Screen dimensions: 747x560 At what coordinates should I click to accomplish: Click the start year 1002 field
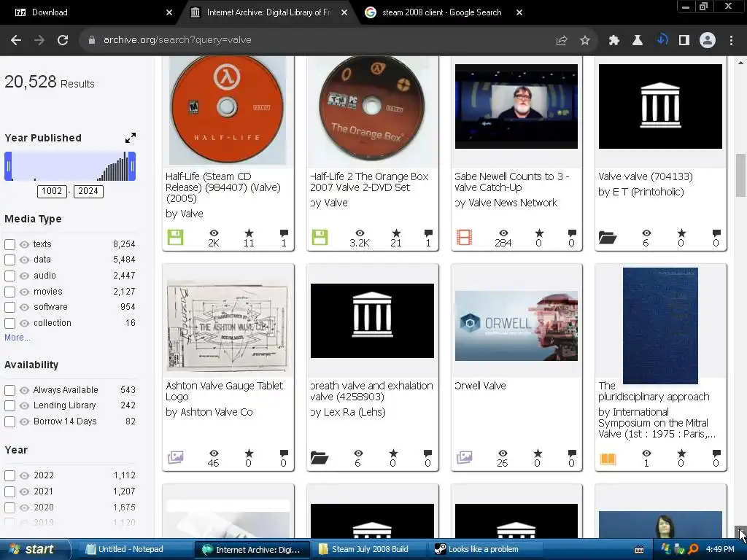point(52,192)
